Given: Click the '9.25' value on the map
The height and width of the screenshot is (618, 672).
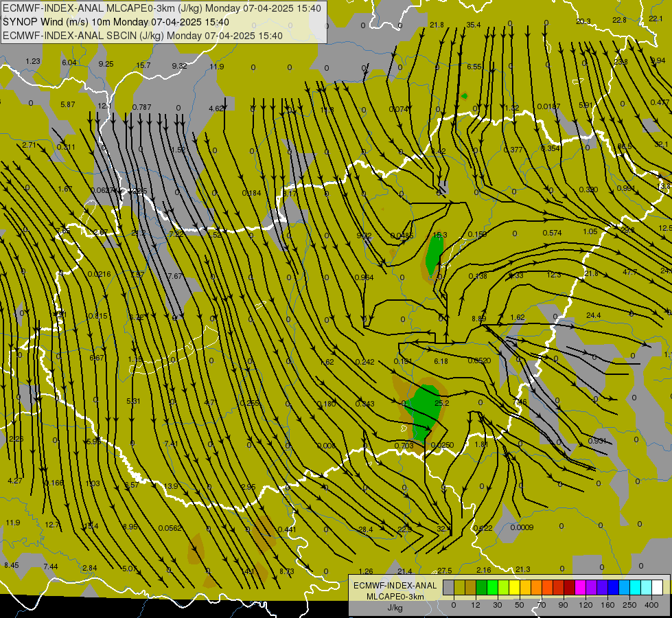Looking at the screenshot, I should [x=106, y=64].
